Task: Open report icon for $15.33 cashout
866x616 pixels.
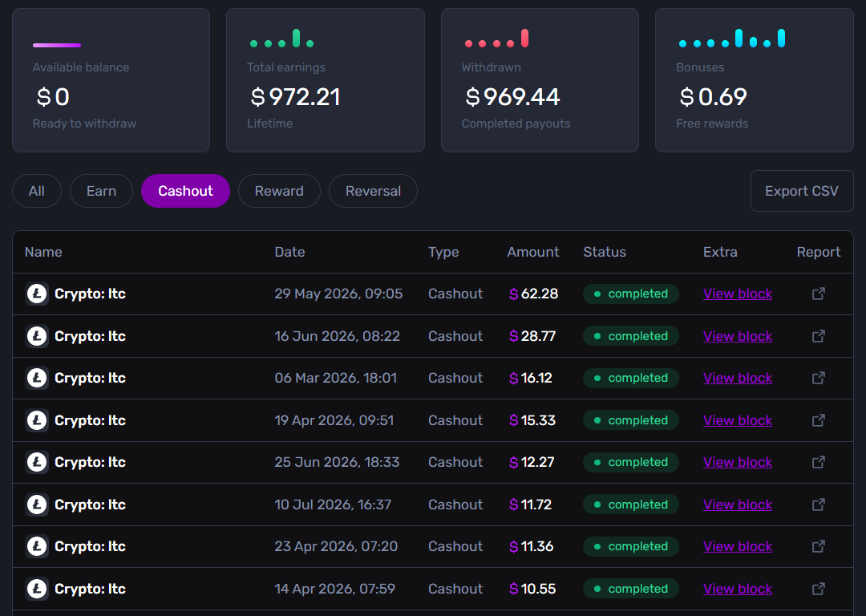Action: coord(819,420)
